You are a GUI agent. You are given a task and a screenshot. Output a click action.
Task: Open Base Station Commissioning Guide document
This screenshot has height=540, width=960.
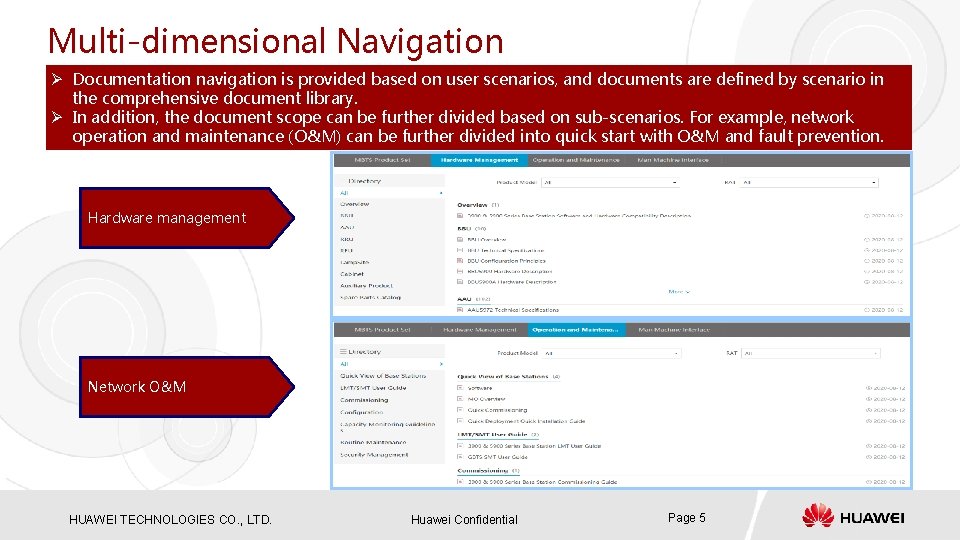click(x=542, y=482)
